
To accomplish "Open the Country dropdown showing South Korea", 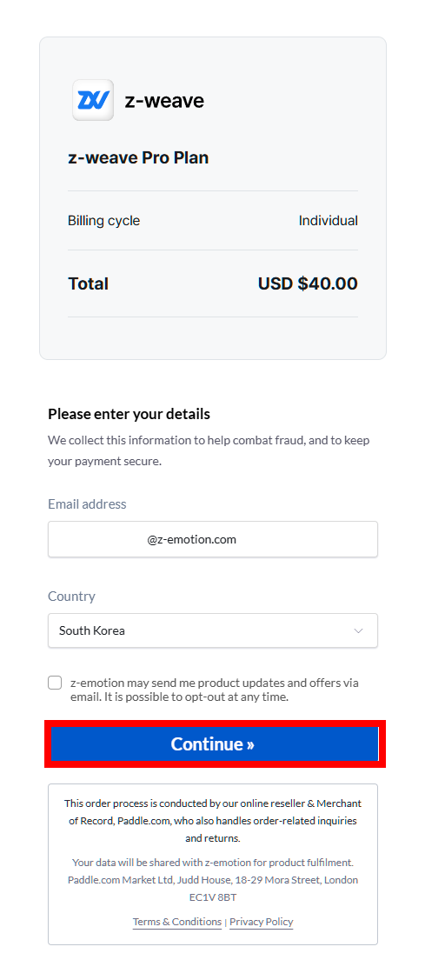I will (x=212, y=630).
